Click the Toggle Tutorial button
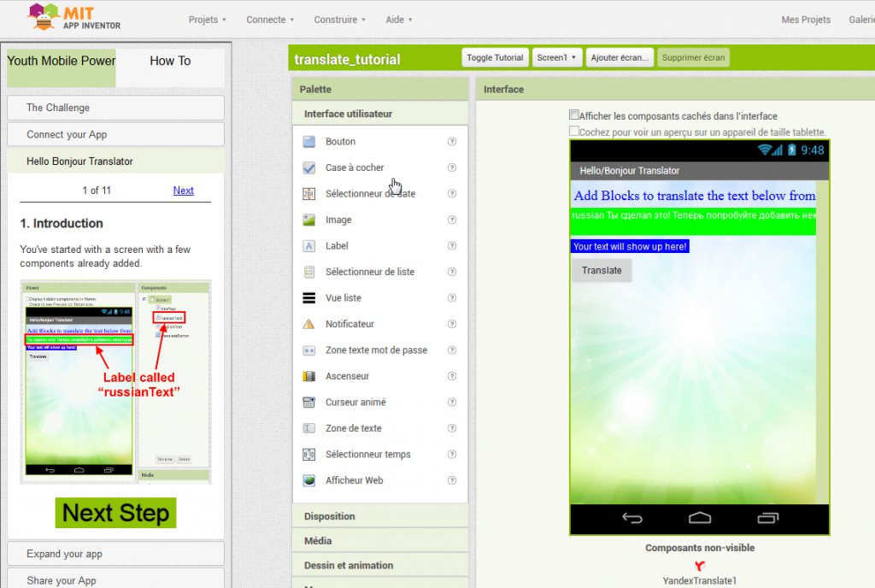Image resolution: width=875 pixels, height=588 pixels. [495, 58]
